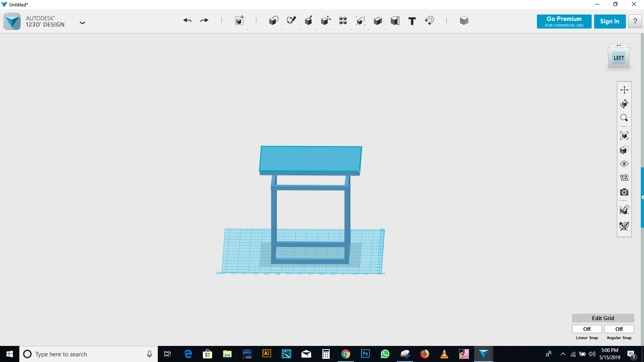Select the Transform tool in the top toolbar
644x362 pixels.
[239, 21]
